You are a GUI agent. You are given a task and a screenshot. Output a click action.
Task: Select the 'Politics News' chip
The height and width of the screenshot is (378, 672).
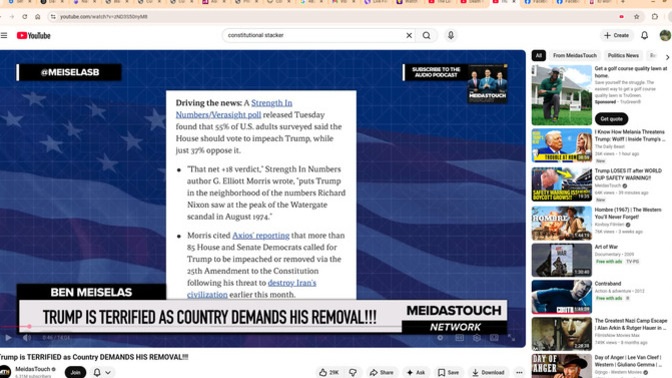pyautogui.click(x=623, y=56)
